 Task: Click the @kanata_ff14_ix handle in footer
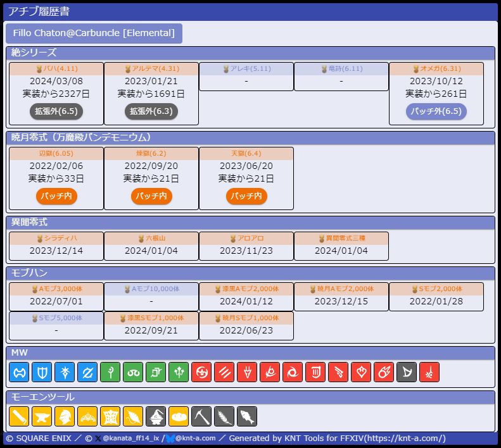click(x=130, y=439)
